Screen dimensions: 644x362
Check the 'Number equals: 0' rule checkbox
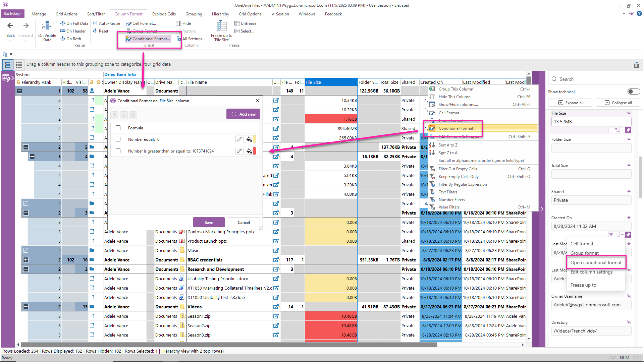(x=118, y=139)
